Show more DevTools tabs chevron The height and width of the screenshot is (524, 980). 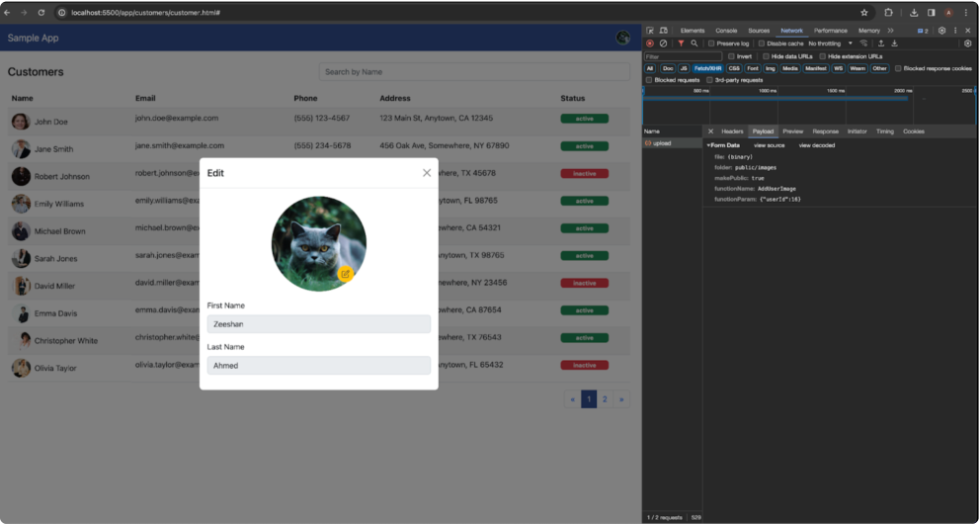(891, 31)
